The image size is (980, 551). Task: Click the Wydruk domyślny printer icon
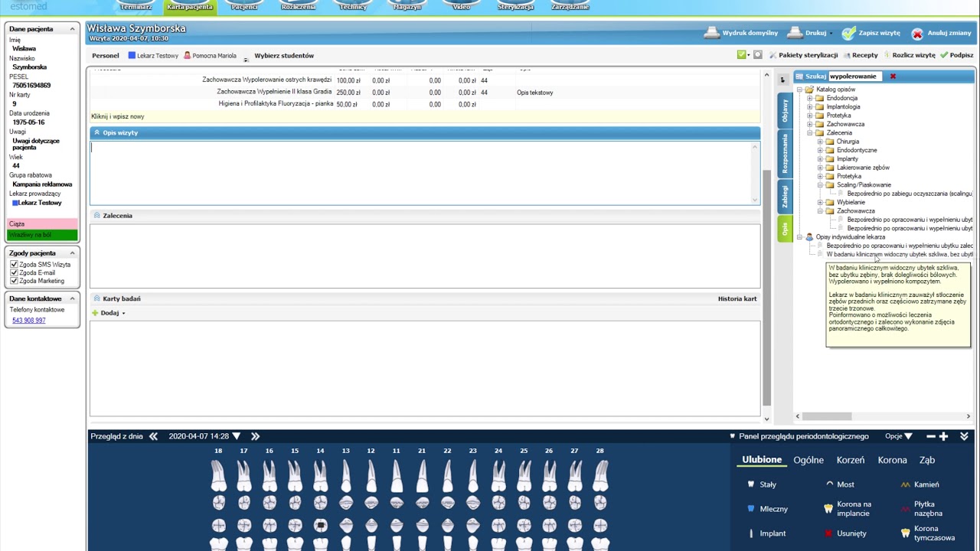(x=712, y=33)
